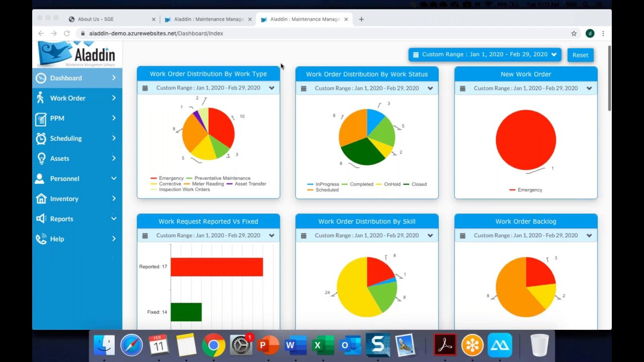
Task: Open Finder from the dock
Action: (104, 345)
